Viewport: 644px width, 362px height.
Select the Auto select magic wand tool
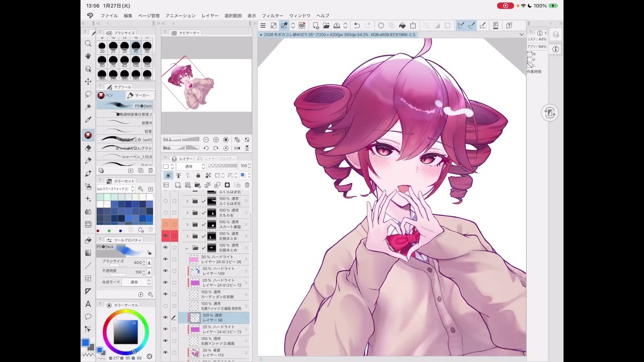click(89, 107)
